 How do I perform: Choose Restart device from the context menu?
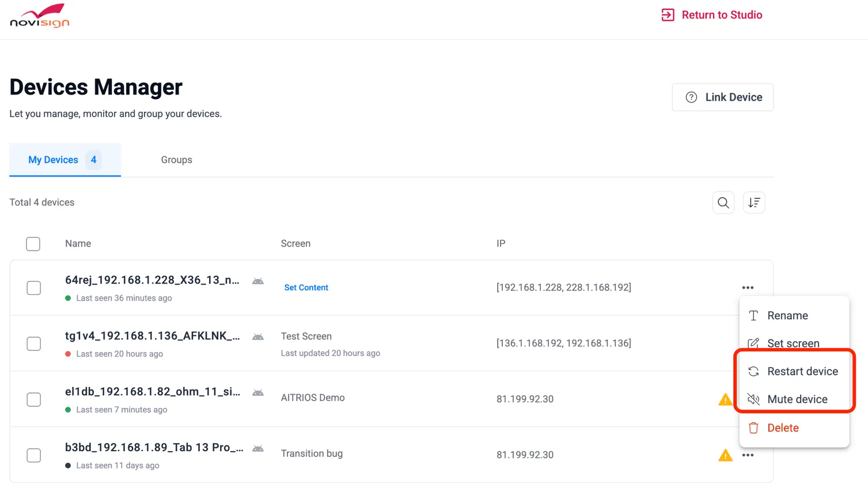pyautogui.click(x=802, y=372)
